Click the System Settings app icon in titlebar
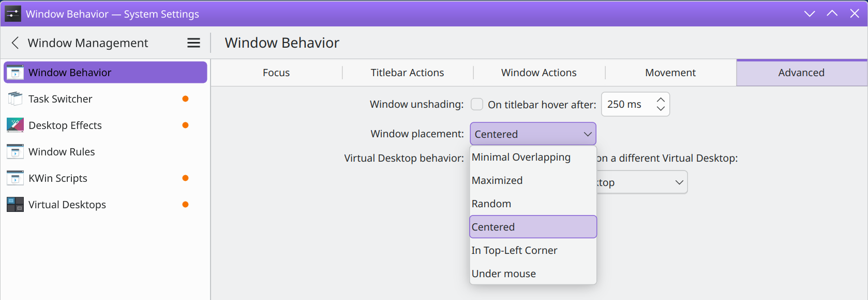Image resolution: width=868 pixels, height=300 pixels. point(12,14)
